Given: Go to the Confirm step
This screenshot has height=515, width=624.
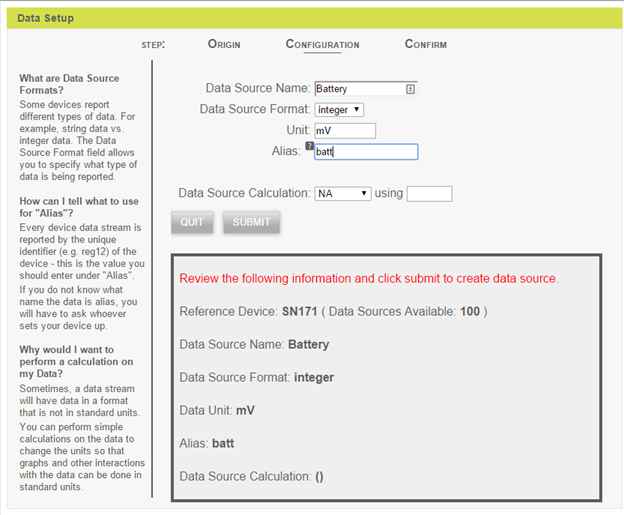Looking at the screenshot, I should [x=425, y=44].
